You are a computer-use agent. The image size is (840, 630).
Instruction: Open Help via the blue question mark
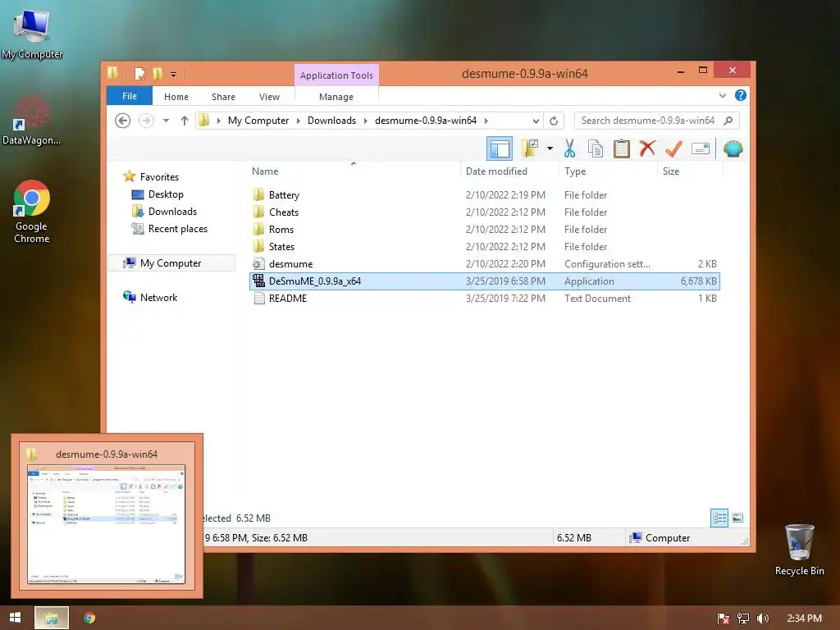point(741,95)
